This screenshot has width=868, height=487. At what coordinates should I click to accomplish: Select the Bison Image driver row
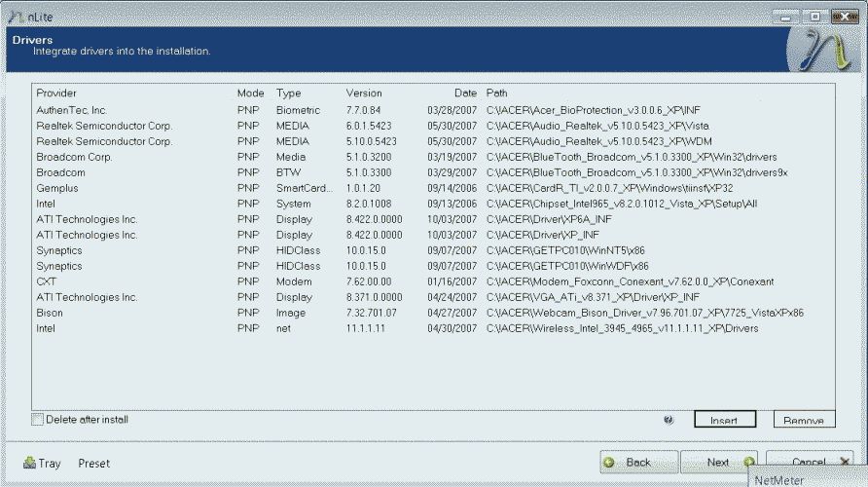(x=433, y=313)
